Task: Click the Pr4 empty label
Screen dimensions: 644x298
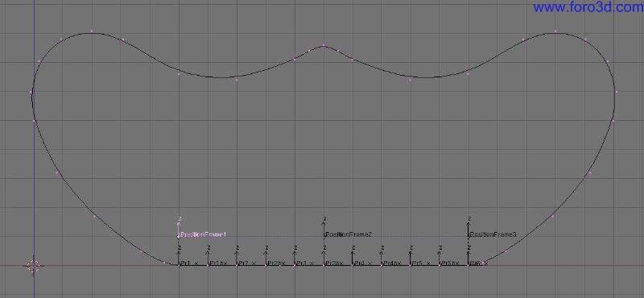Action: tap(359, 263)
